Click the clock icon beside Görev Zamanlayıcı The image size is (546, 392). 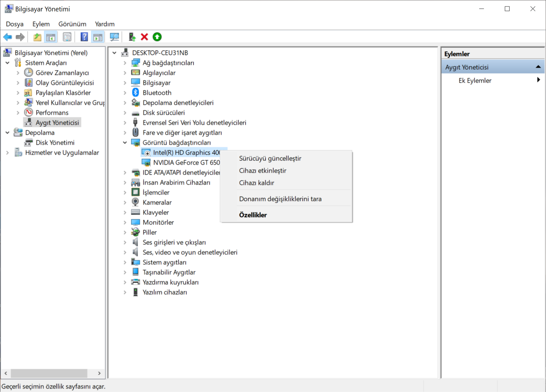point(28,73)
